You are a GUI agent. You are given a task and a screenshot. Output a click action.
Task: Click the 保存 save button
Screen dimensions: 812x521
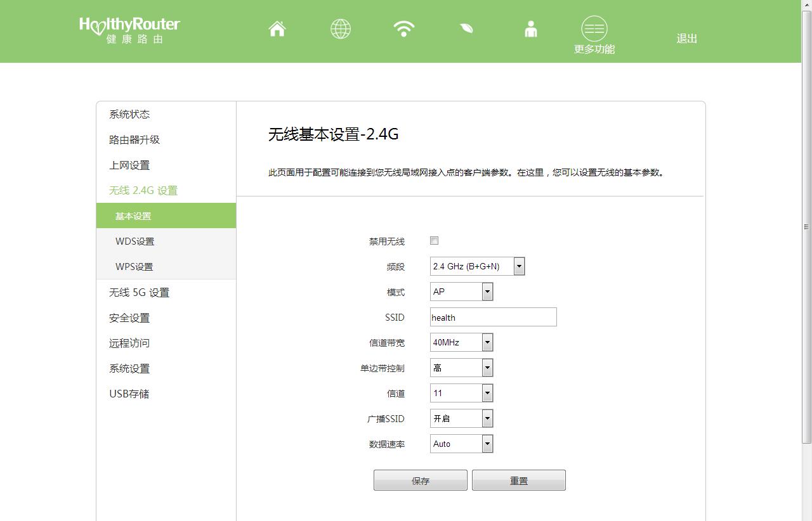click(x=420, y=480)
